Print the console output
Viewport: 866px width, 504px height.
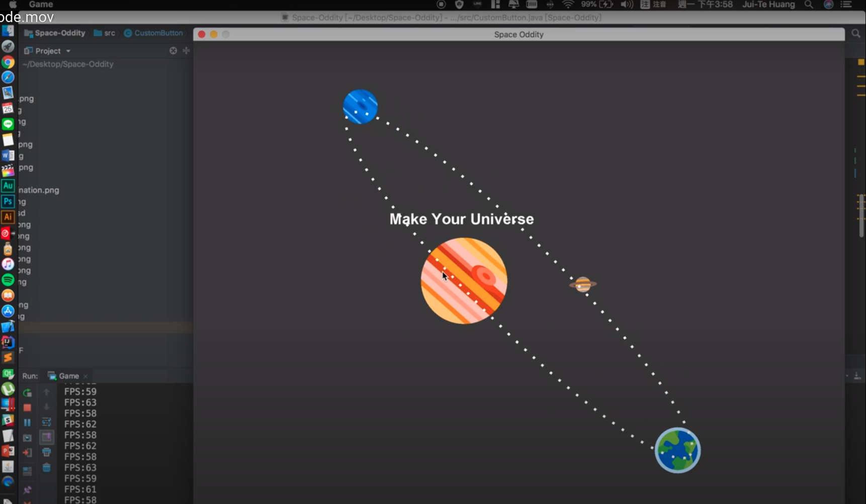pyautogui.click(x=46, y=453)
